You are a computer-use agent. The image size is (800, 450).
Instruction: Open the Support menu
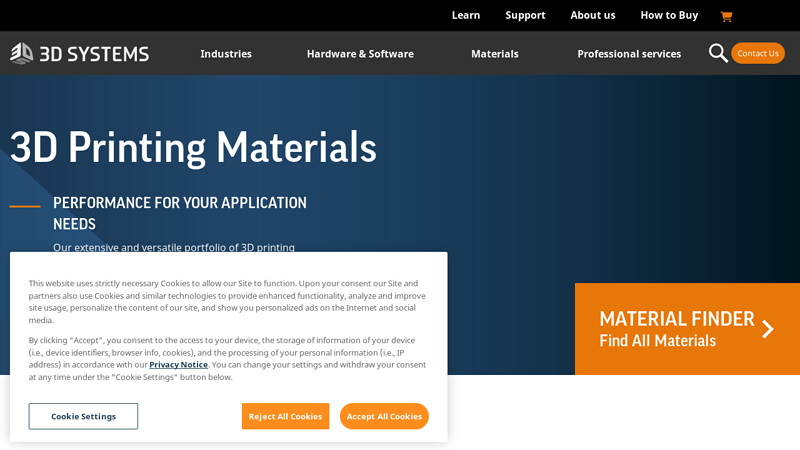pyautogui.click(x=525, y=15)
